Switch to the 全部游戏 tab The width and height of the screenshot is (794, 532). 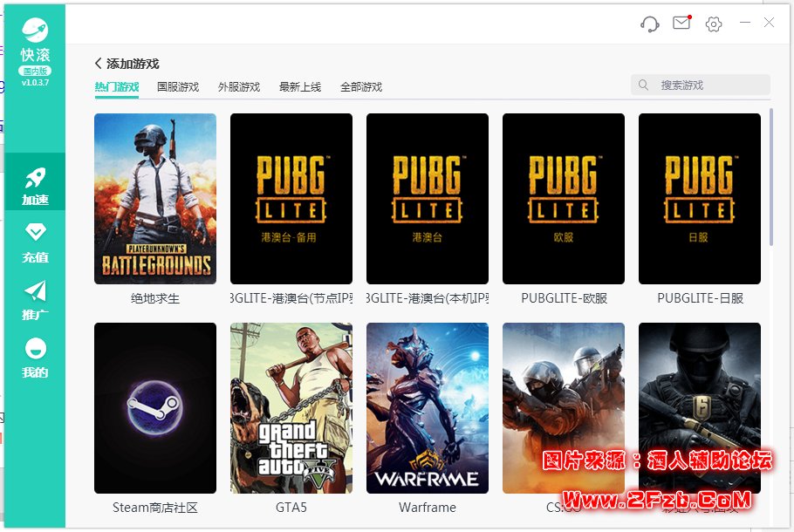[x=361, y=87]
